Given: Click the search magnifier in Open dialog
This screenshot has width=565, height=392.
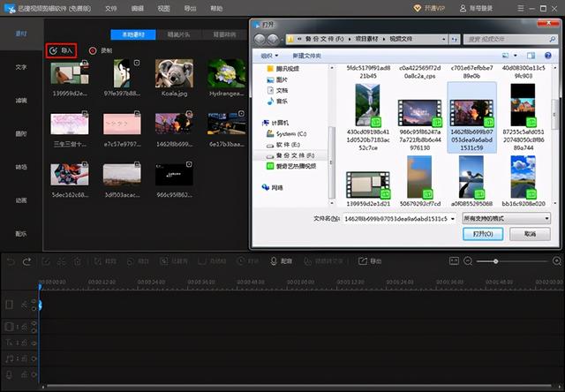Looking at the screenshot, I should 552,39.
